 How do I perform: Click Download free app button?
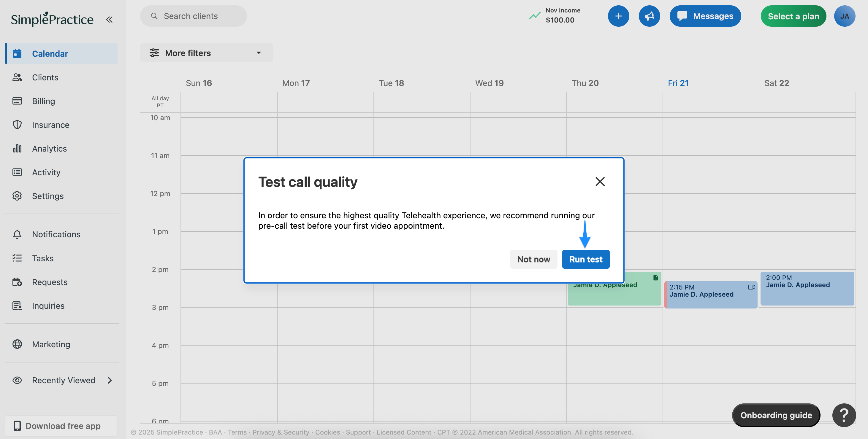tap(61, 426)
